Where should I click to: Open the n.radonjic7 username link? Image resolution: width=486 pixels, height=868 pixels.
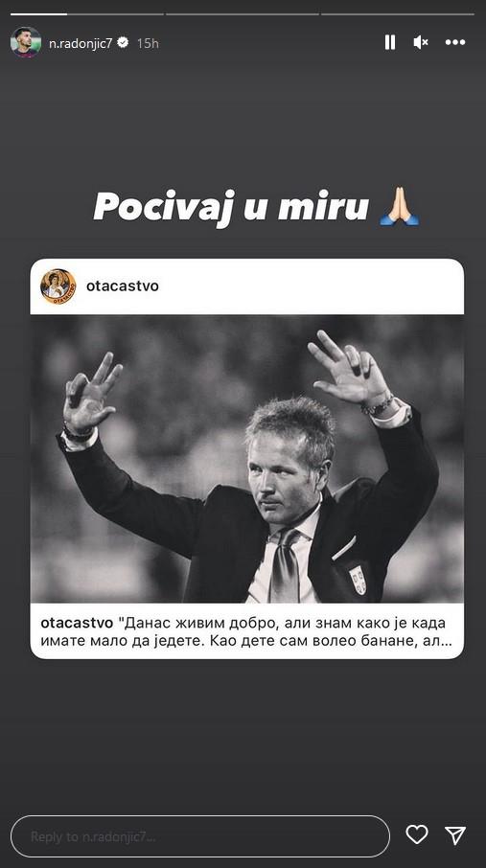(81, 43)
